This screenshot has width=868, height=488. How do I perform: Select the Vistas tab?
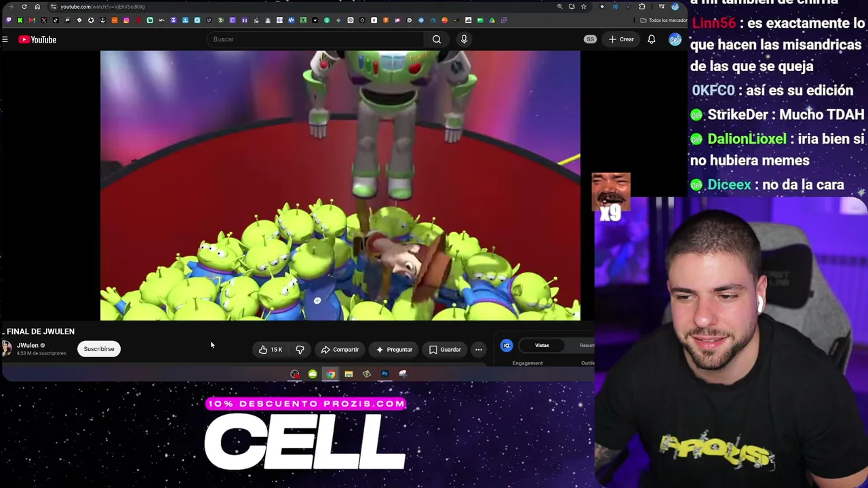coord(542,346)
